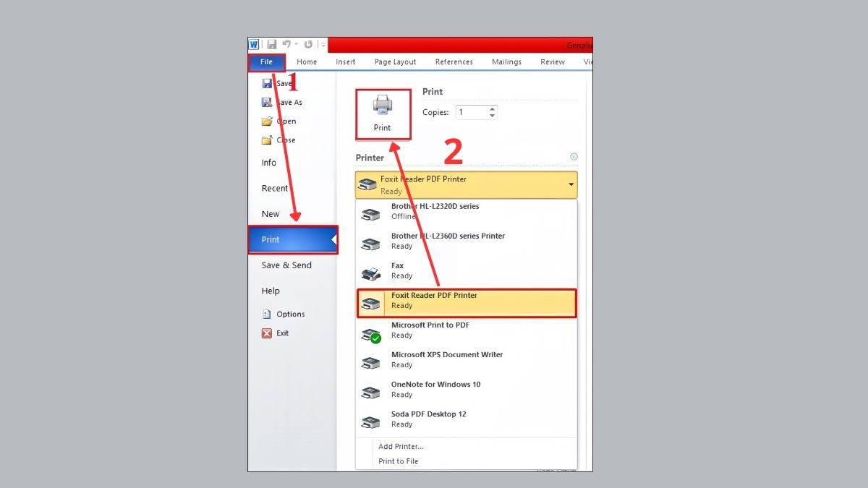
Task: Click the Brother HL-L2360D printer icon
Action: 370,244
